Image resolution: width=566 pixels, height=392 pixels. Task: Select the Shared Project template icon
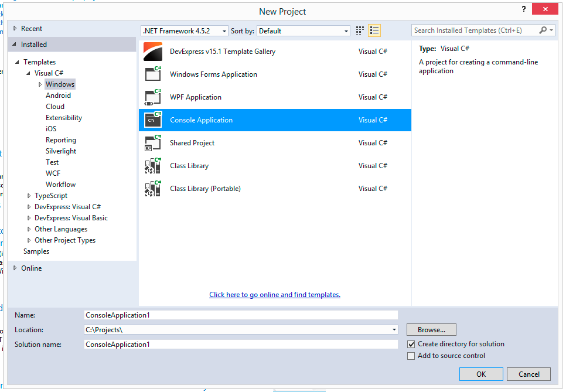coord(152,142)
